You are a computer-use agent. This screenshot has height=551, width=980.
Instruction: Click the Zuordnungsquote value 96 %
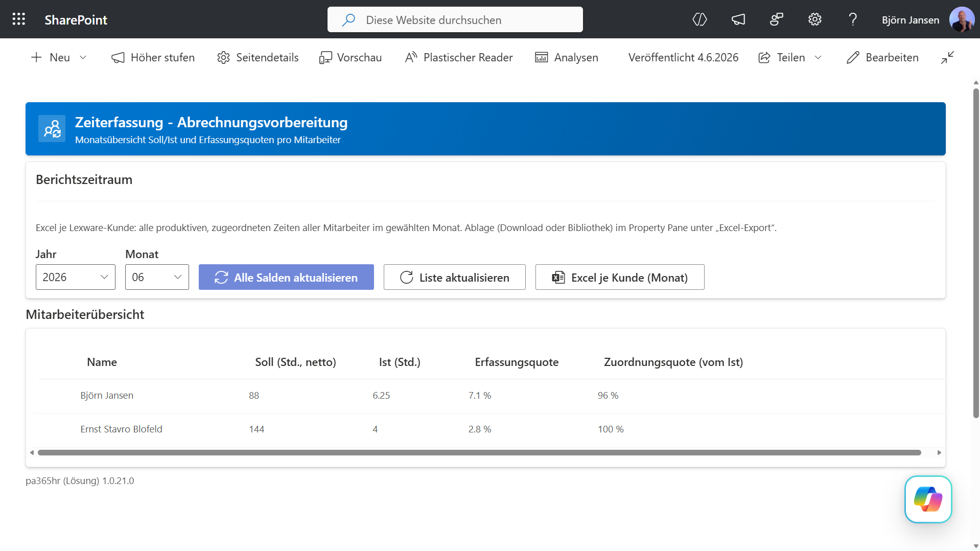[x=608, y=396]
